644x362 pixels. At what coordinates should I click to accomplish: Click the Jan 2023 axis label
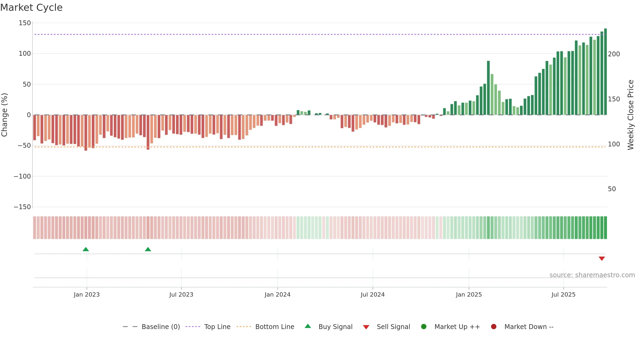87,294
